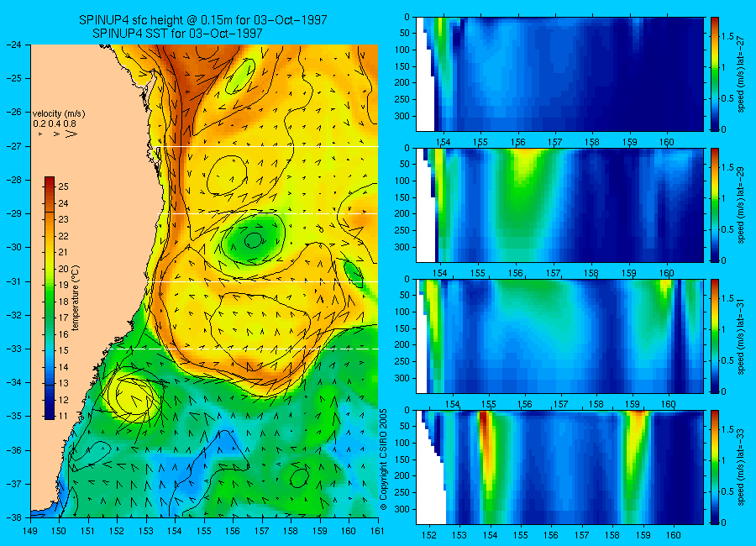This screenshot has height=546, width=756.
Task: Click the '-24' latitude tick on the SST map
Action: click(14, 45)
